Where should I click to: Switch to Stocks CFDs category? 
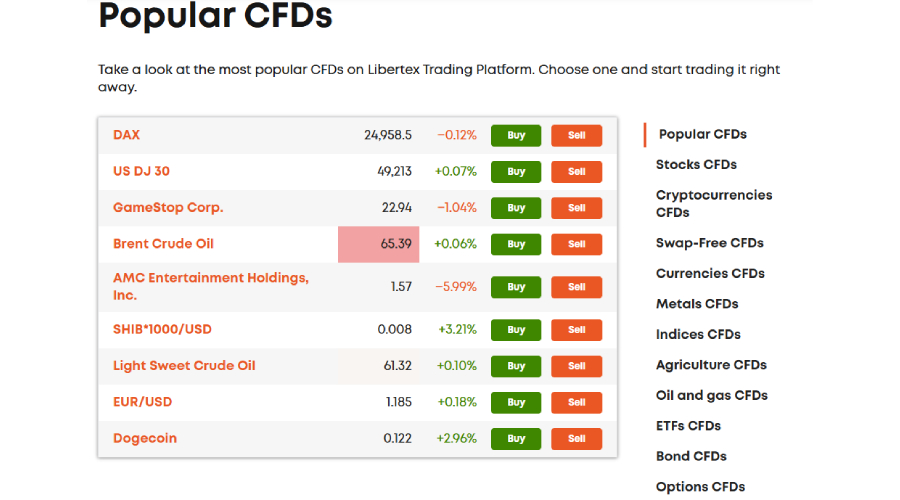[x=696, y=164]
